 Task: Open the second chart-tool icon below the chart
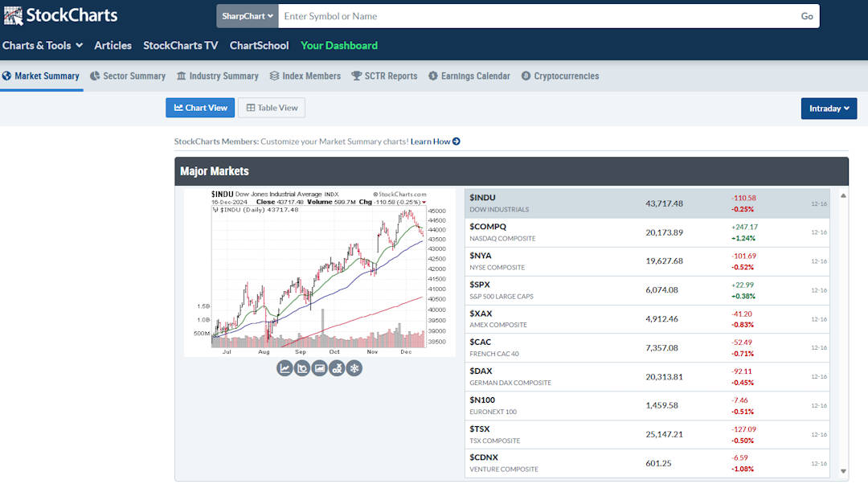[x=302, y=368]
